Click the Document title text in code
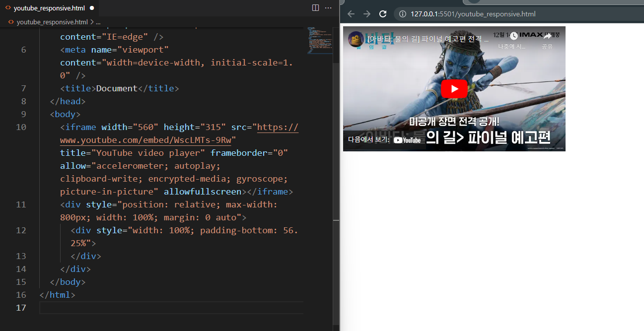Screen dimensions: 644x331 pos(117,88)
